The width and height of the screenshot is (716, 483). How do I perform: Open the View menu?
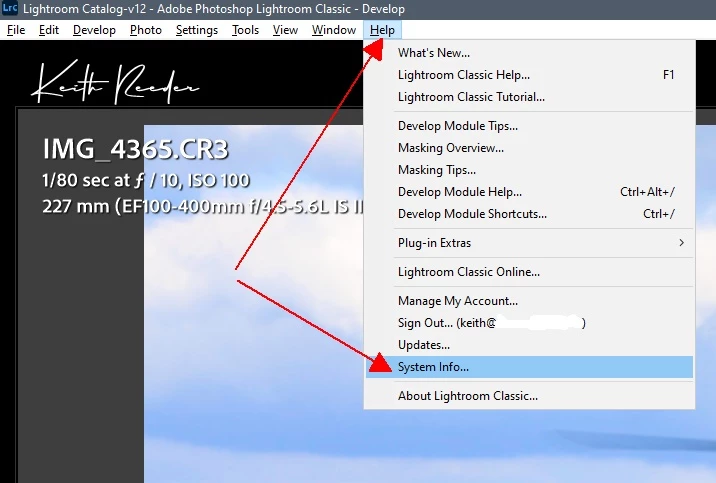pyautogui.click(x=285, y=30)
